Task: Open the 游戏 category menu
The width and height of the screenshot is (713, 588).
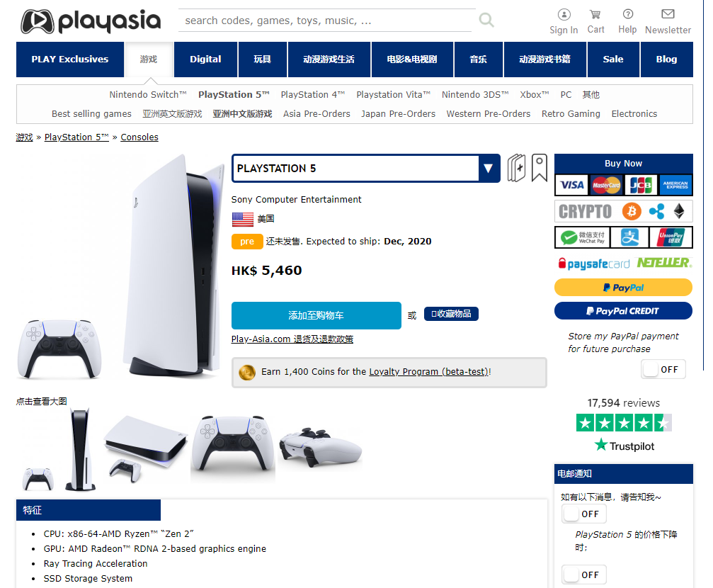Action: [x=149, y=60]
